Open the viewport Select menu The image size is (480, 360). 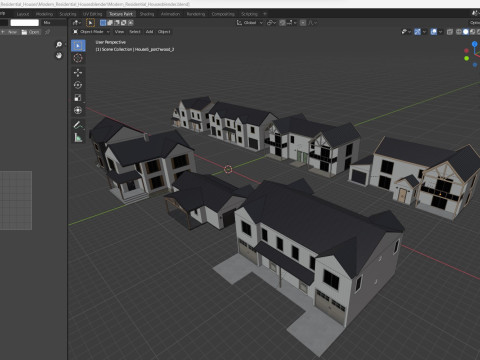[135, 32]
